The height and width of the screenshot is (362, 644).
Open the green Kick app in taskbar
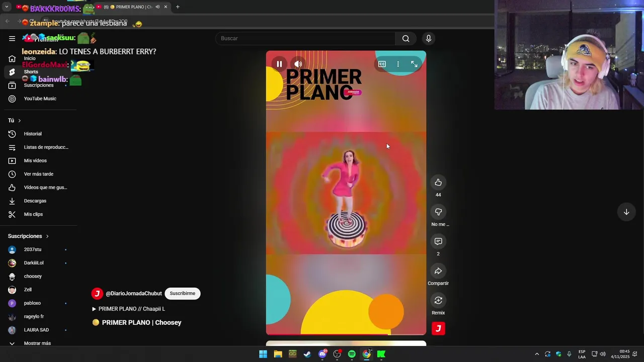pos(381,354)
